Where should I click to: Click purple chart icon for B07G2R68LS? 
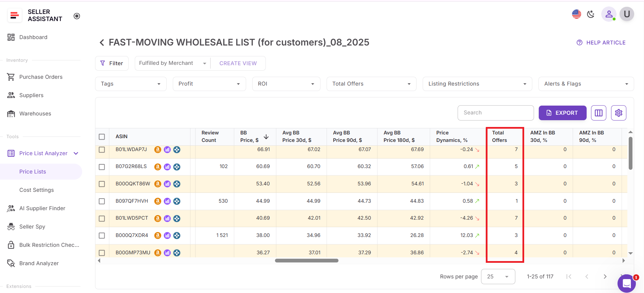tap(167, 167)
